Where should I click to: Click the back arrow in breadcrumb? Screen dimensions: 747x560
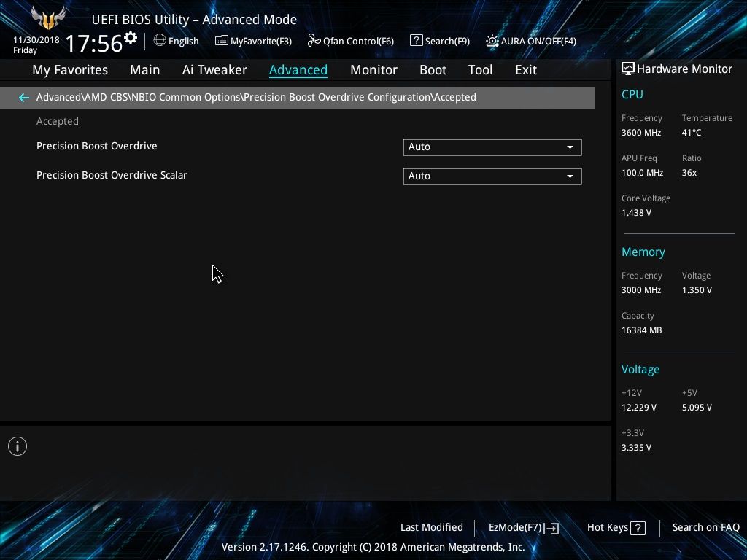point(24,98)
